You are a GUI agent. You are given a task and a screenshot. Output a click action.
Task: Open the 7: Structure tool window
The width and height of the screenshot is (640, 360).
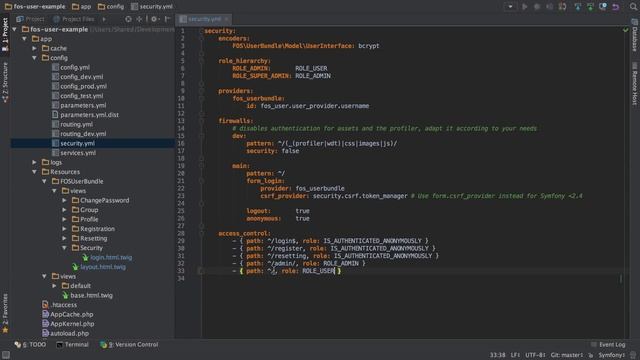coord(5,82)
